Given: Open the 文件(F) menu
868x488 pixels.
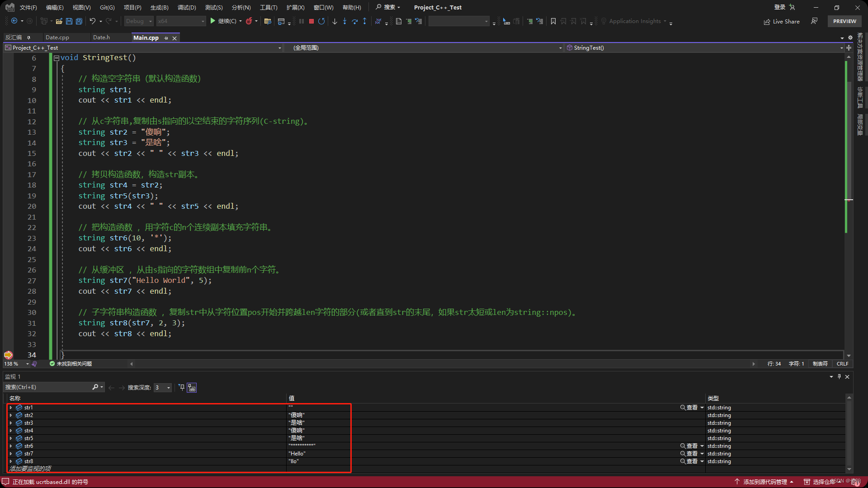Looking at the screenshot, I should tap(28, 8).
